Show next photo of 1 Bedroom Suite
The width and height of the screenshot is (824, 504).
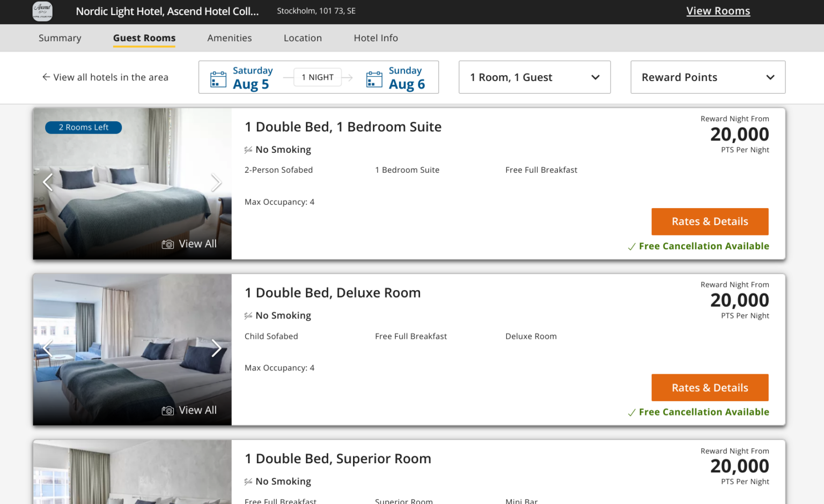[216, 183]
